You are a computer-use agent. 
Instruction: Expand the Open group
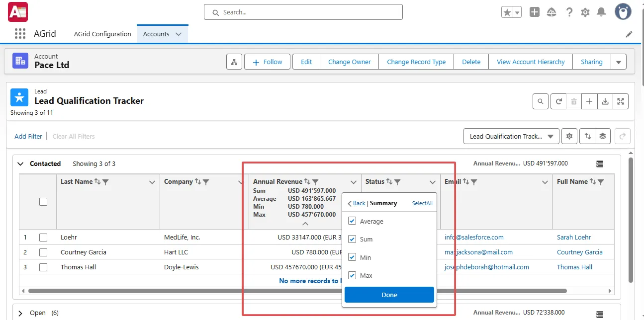[x=20, y=313]
